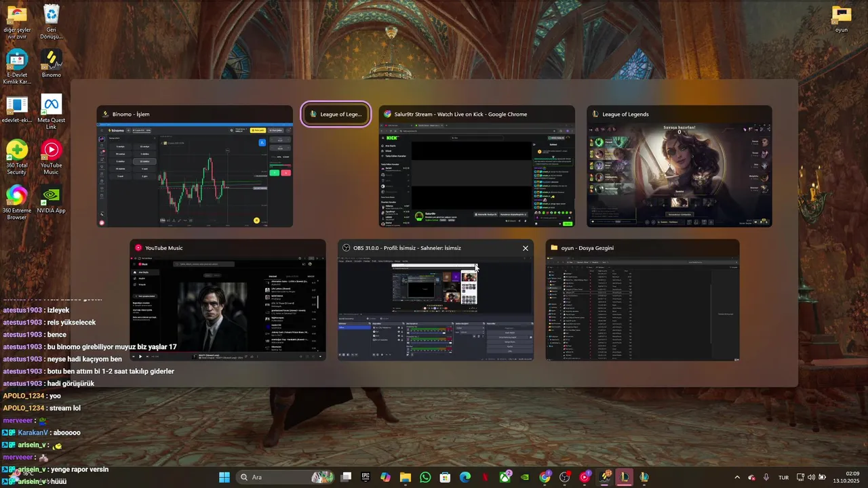The width and height of the screenshot is (868, 488).
Task: Switch to oyun - Dosya Gezgini window
Action: (x=643, y=300)
